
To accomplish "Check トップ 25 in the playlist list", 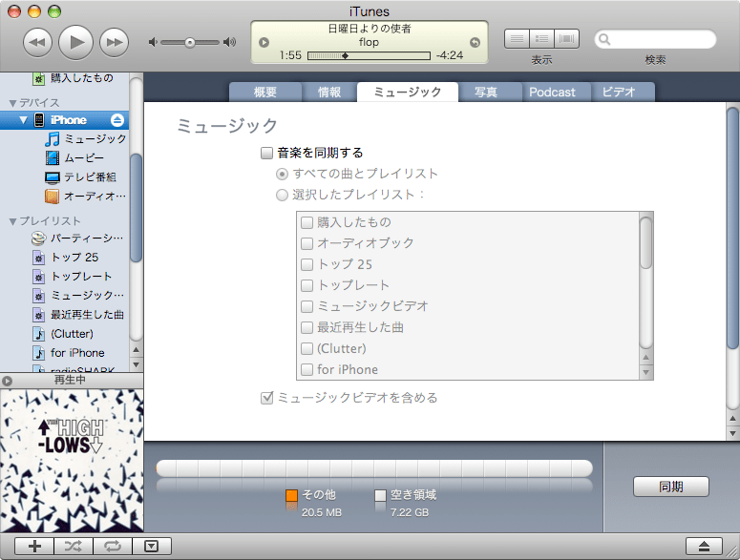I will point(307,264).
